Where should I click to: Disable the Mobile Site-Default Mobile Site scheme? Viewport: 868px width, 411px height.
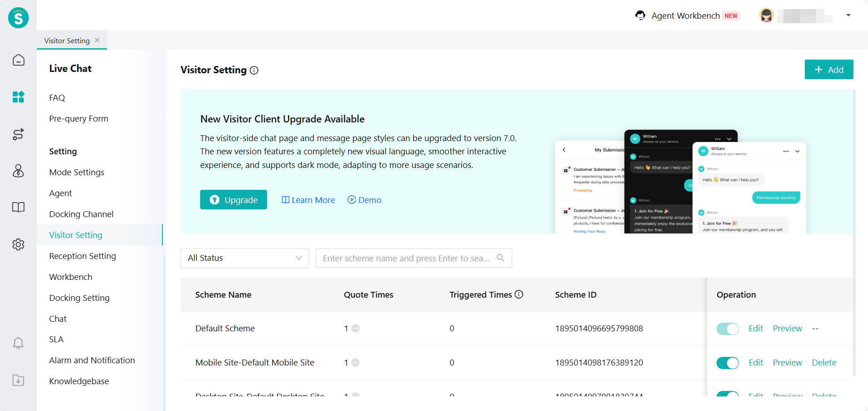(727, 363)
